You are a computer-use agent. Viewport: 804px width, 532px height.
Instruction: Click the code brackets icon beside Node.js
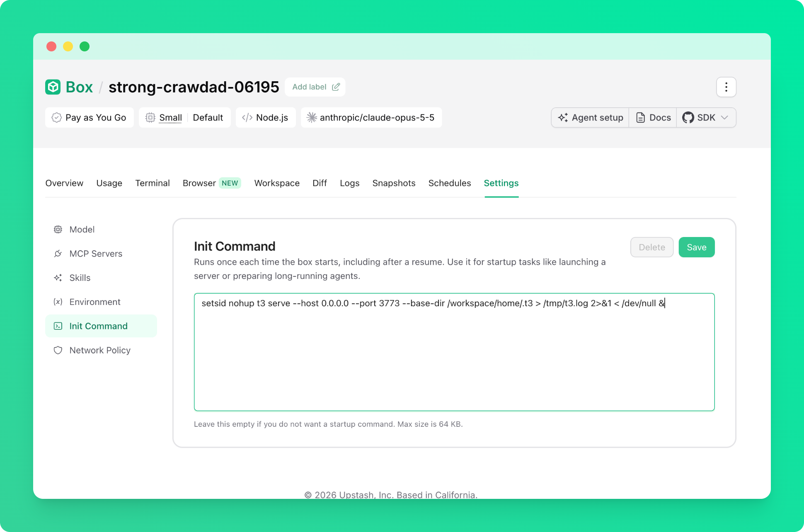coord(247,118)
